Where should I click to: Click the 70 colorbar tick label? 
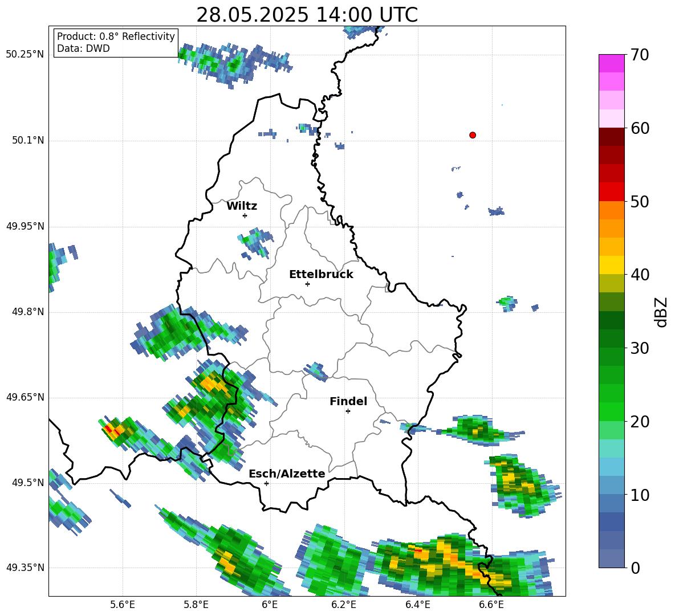click(x=639, y=55)
